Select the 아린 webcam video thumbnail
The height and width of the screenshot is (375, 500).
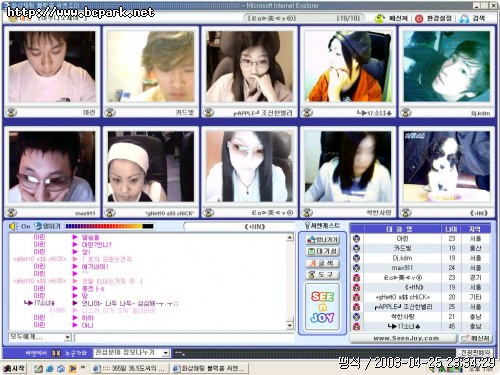[52, 67]
